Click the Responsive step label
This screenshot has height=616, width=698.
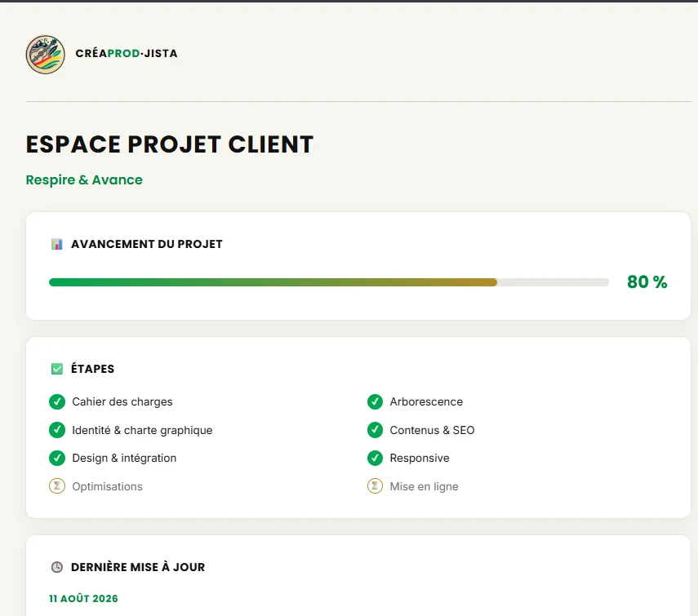point(420,458)
